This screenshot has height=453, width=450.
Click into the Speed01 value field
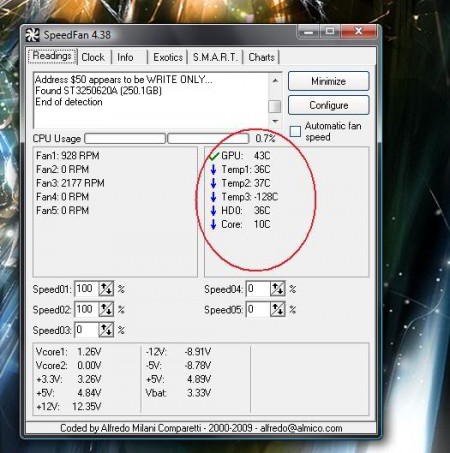(x=87, y=289)
